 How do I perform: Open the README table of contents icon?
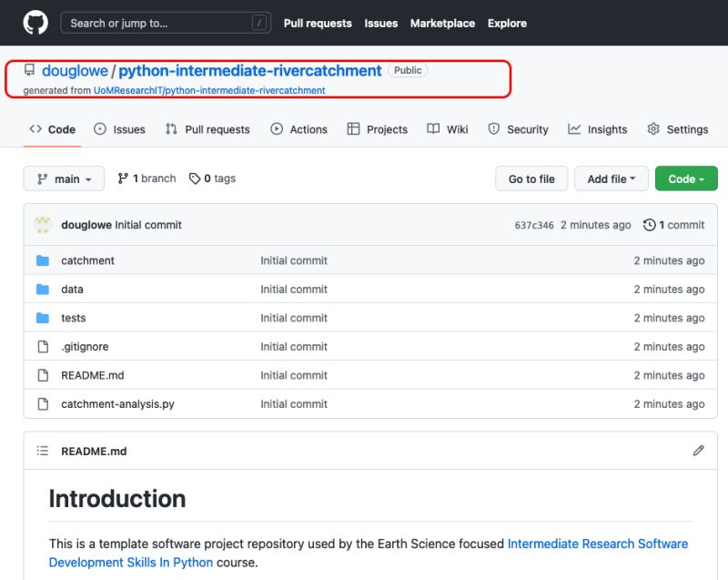coord(42,451)
